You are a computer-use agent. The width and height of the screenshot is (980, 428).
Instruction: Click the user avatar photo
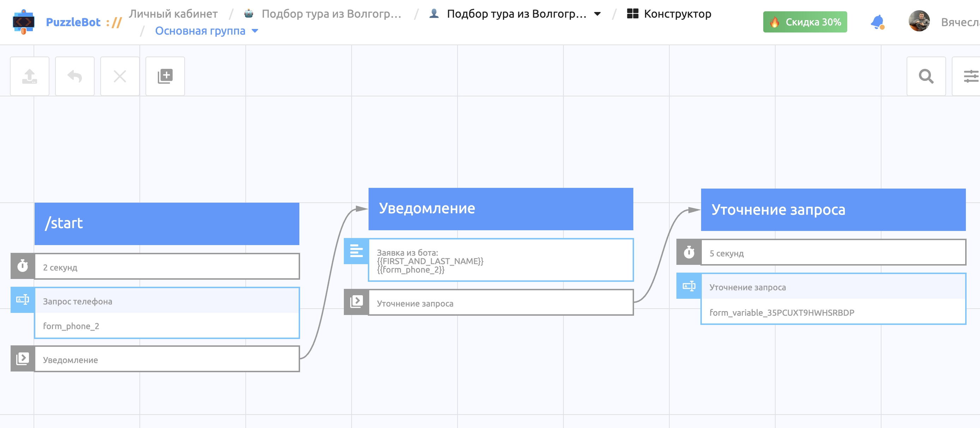[919, 21]
